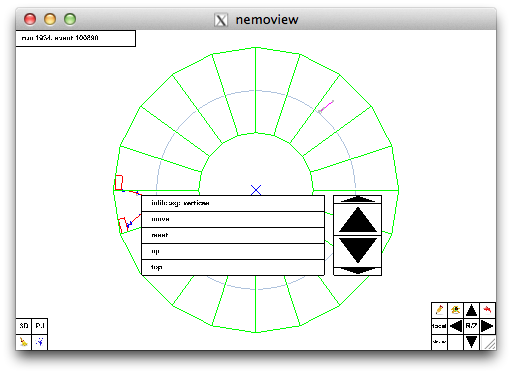Image resolution: width=512 pixels, height=374 pixels.
Task: Click the pencil icon in the bottom-right grid
Action: [x=439, y=310]
